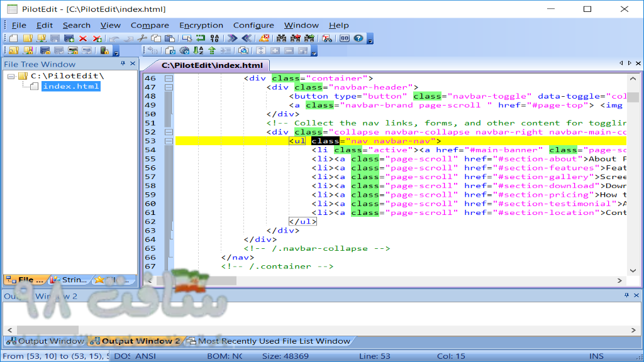
Task: Click the green up arrow icon
Action: pos(212,51)
